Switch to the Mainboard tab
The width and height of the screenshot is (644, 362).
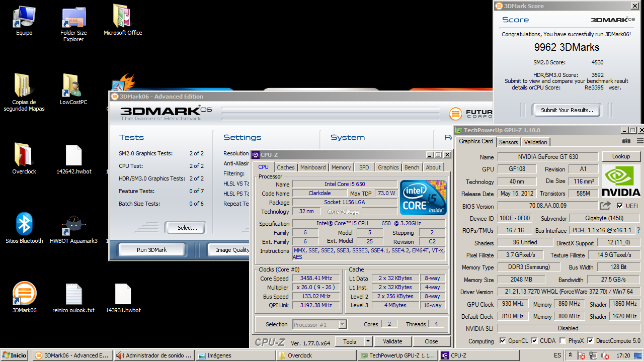click(313, 167)
